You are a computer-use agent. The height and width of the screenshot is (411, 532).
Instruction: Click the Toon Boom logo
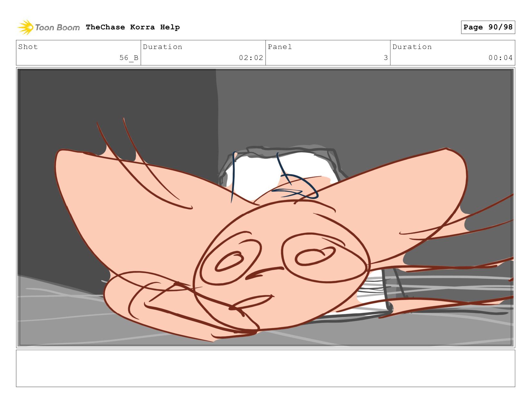click(48, 27)
